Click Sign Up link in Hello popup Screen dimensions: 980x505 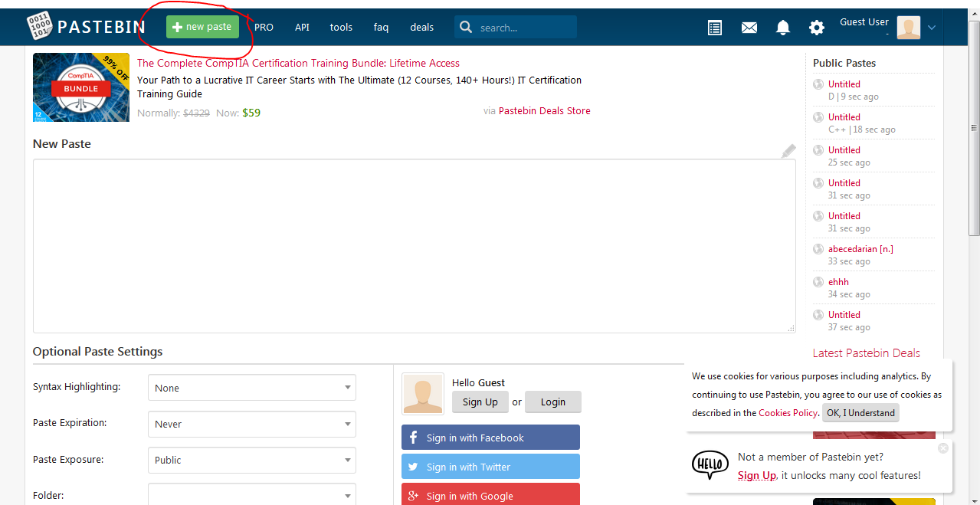pyautogui.click(x=757, y=475)
